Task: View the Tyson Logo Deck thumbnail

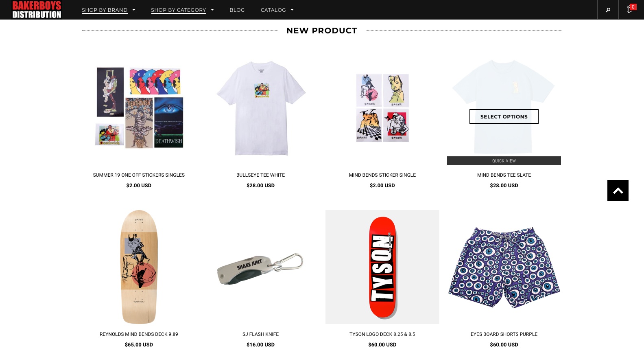Action: coord(382,267)
